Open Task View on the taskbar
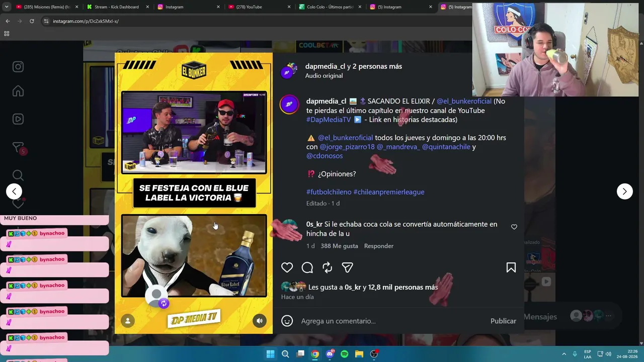Screen dimensions: 644x362 pos(300,354)
